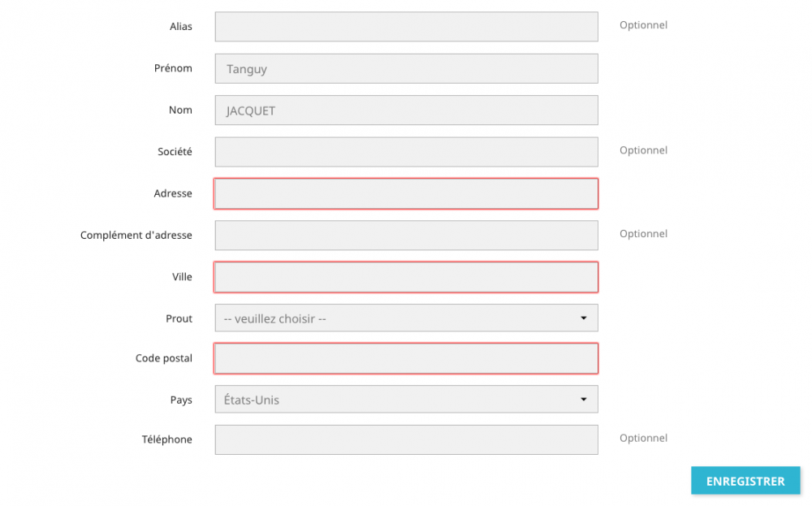812x506 pixels.
Task: Click the Prénom label text
Action: click(173, 68)
